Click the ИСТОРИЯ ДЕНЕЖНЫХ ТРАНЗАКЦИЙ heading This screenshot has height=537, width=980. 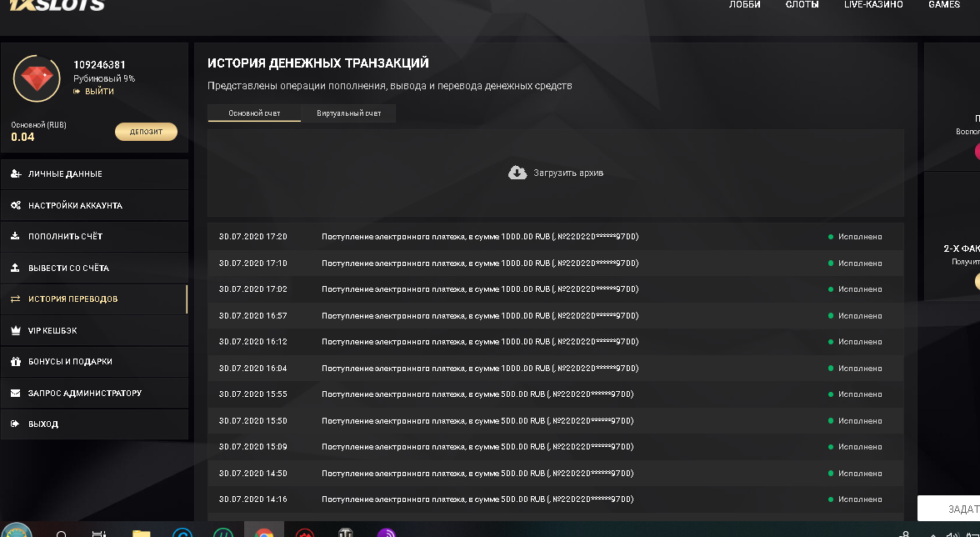click(318, 63)
